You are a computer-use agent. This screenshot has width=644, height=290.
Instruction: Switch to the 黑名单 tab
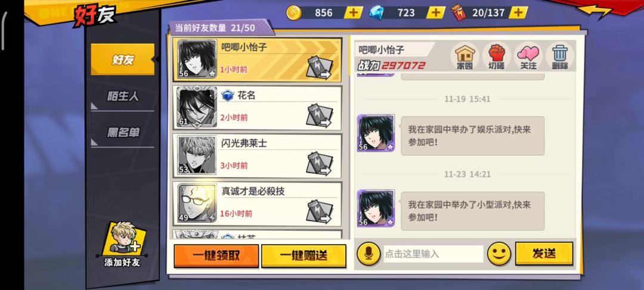(x=122, y=132)
